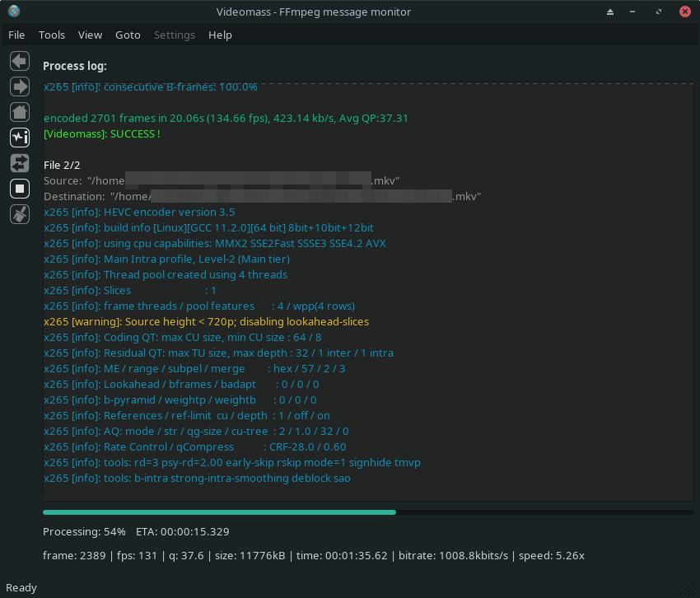Open the View menu
Viewport: 700px width, 598px height.
[91, 35]
